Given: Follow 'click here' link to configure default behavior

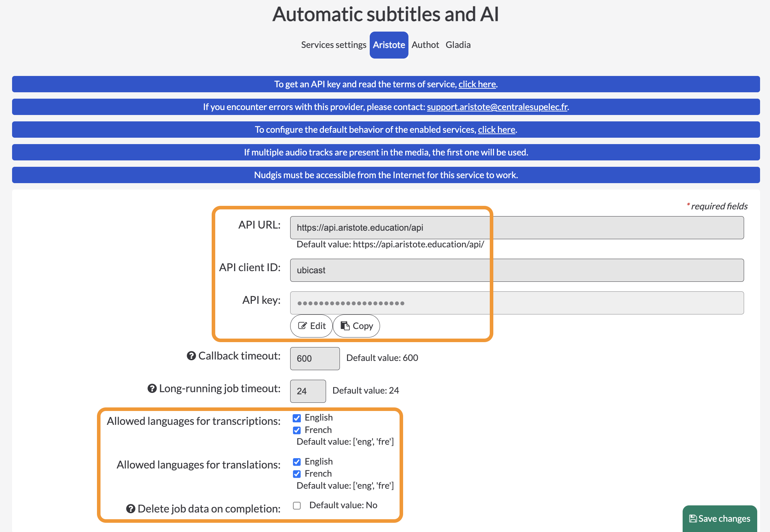Looking at the screenshot, I should pyautogui.click(x=497, y=130).
